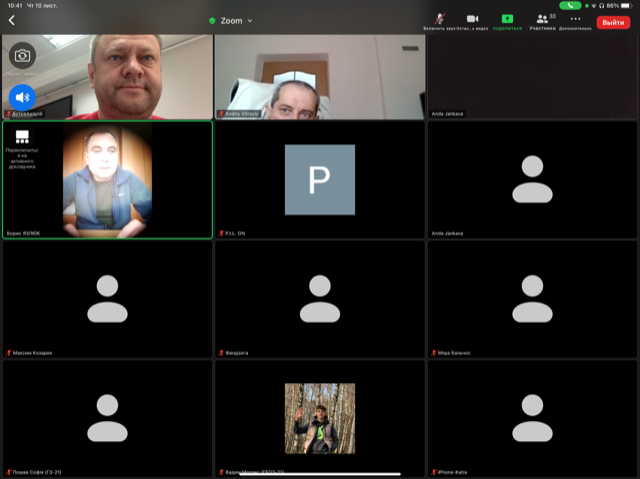Click the Wi-Fi status icon
Image resolution: width=640 pixels, height=479 pixels.
594,6
